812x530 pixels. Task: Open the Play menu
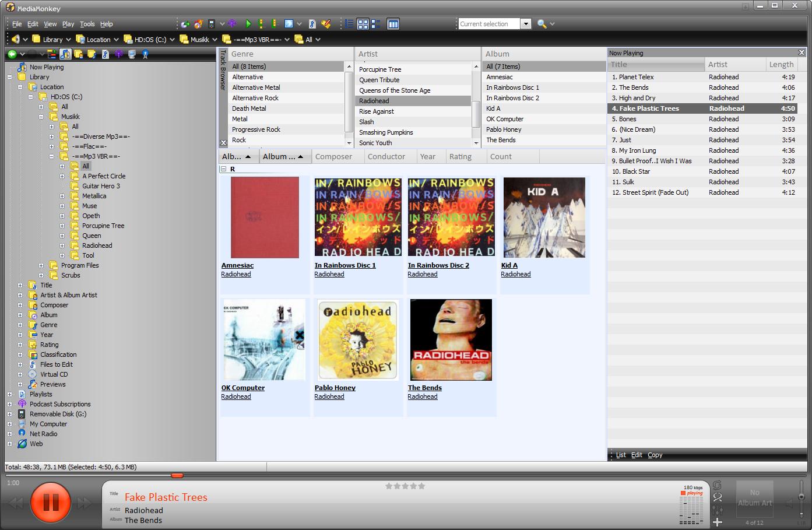click(68, 24)
